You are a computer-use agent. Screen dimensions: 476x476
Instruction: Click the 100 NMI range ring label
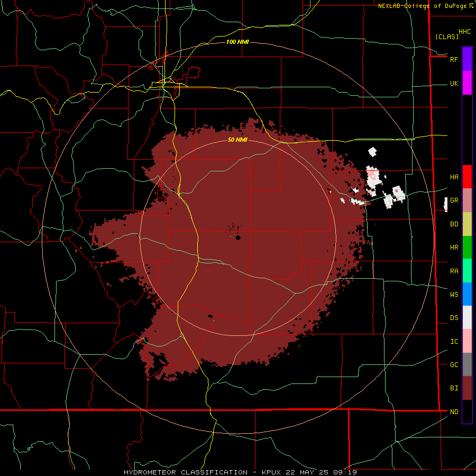(x=237, y=42)
